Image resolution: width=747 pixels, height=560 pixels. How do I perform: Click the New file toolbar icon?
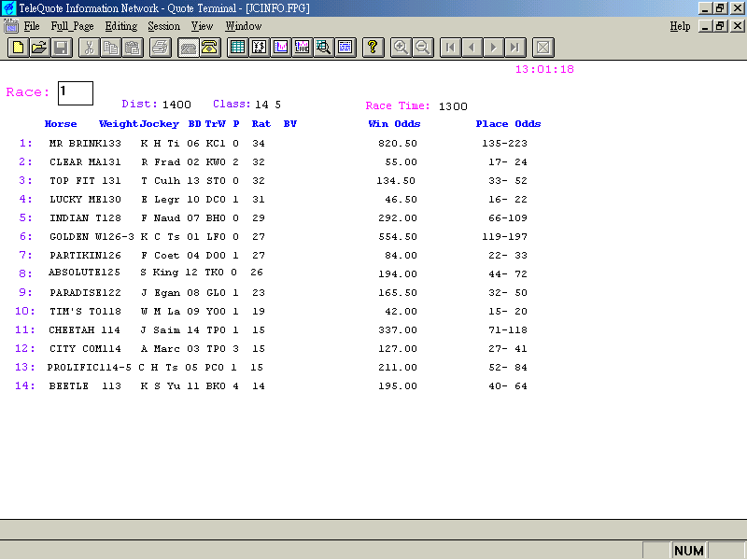tap(18, 48)
